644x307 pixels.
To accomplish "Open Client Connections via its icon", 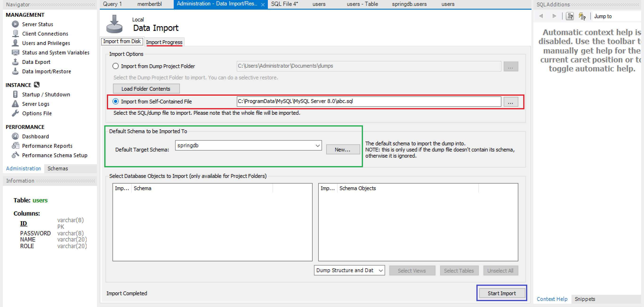I will click(15, 33).
